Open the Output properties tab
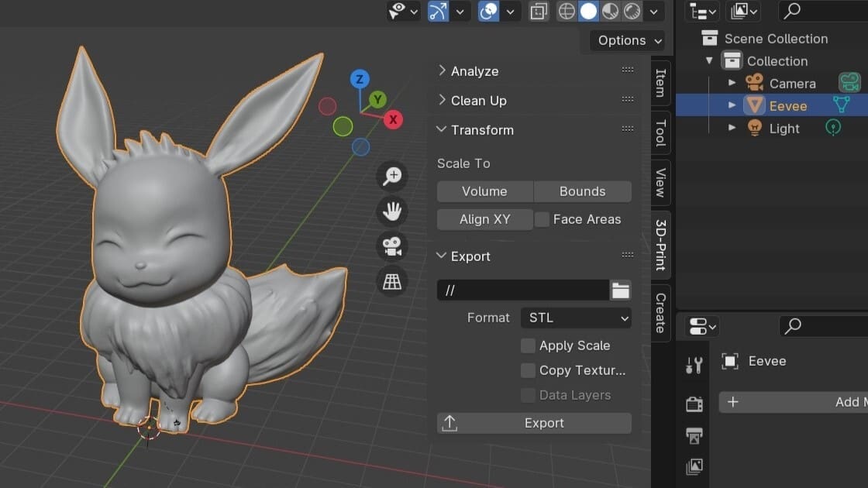Screen dimensions: 868x488 tap(694, 435)
